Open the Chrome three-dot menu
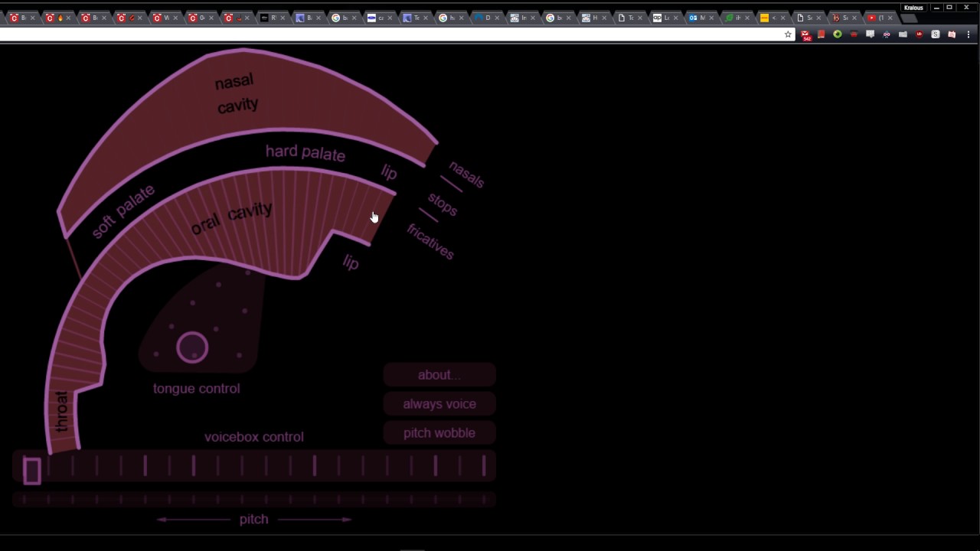The height and width of the screenshot is (551, 980). point(969,34)
